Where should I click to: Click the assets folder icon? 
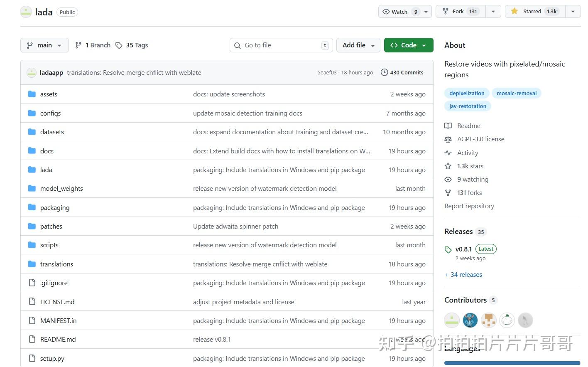pyautogui.click(x=32, y=94)
